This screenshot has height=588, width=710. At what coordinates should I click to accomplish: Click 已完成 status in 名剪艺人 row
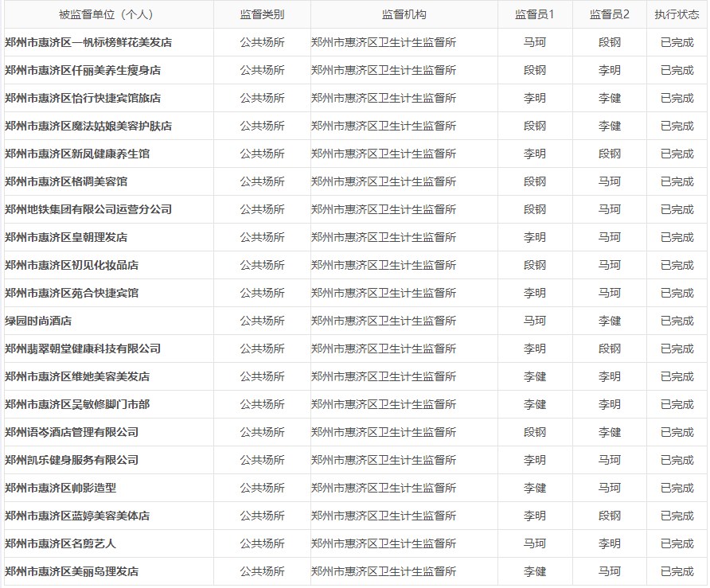pos(677,543)
